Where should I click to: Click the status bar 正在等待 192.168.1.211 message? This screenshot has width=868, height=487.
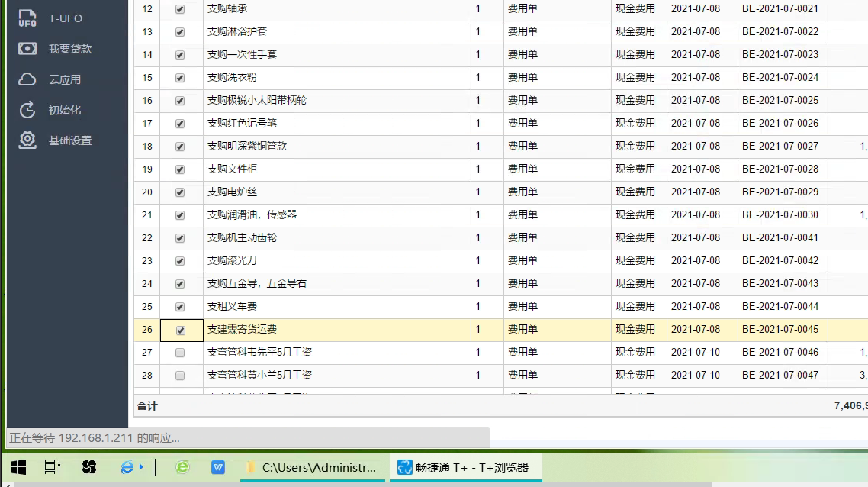(94, 438)
